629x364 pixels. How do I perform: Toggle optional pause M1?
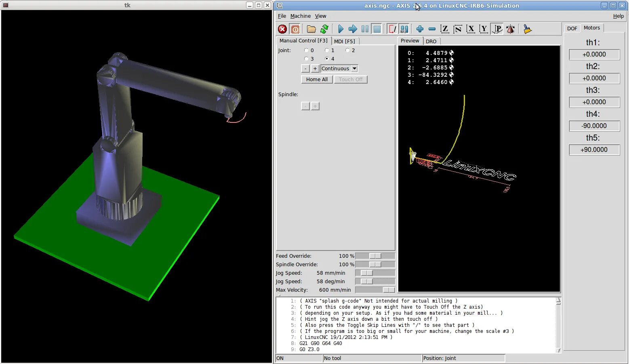coord(404,29)
